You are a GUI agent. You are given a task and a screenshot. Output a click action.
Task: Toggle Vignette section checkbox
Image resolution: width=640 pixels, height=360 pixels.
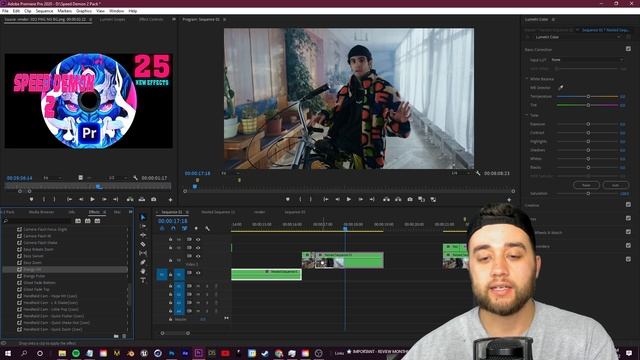coord(628,259)
